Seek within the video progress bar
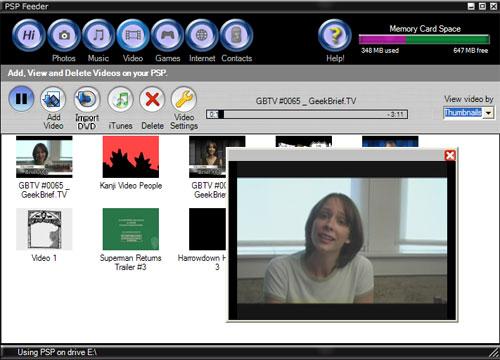Screen dimensions: 500x360 point(307,114)
